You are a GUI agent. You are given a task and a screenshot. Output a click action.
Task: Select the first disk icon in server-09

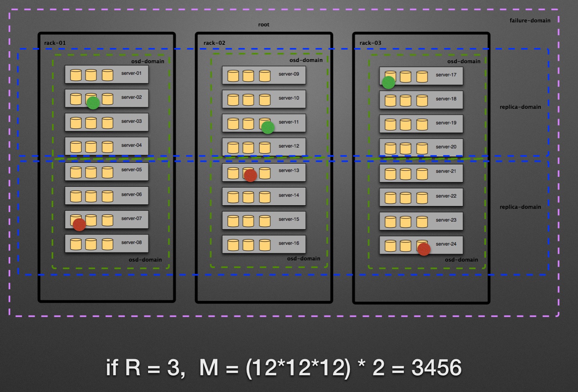[233, 76]
